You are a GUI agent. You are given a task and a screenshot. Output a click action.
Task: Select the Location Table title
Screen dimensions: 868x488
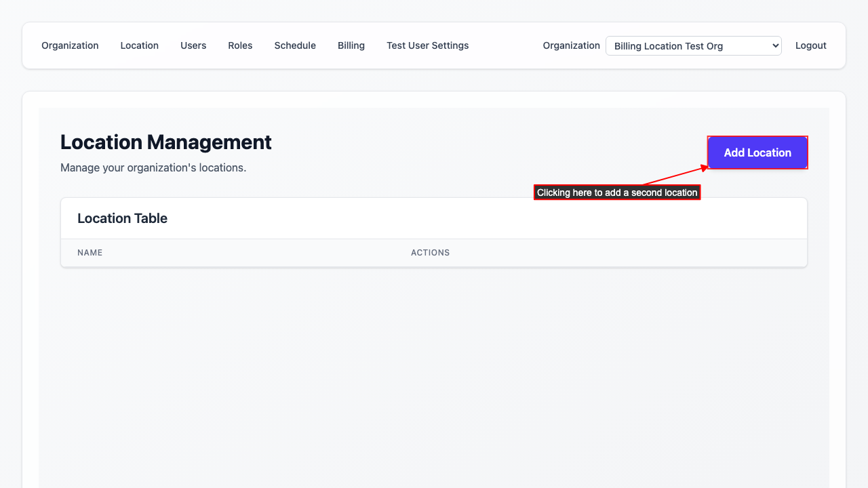click(x=122, y=218)
